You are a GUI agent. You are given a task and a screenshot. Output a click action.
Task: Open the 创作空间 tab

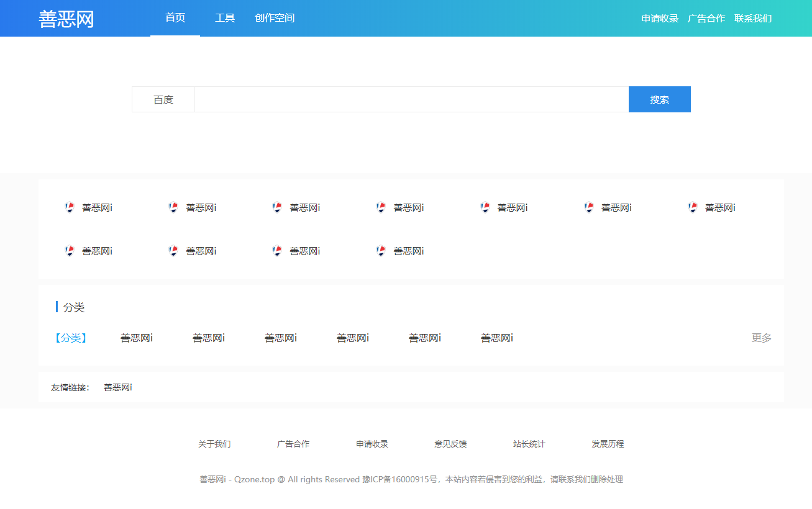coord(274,18)
